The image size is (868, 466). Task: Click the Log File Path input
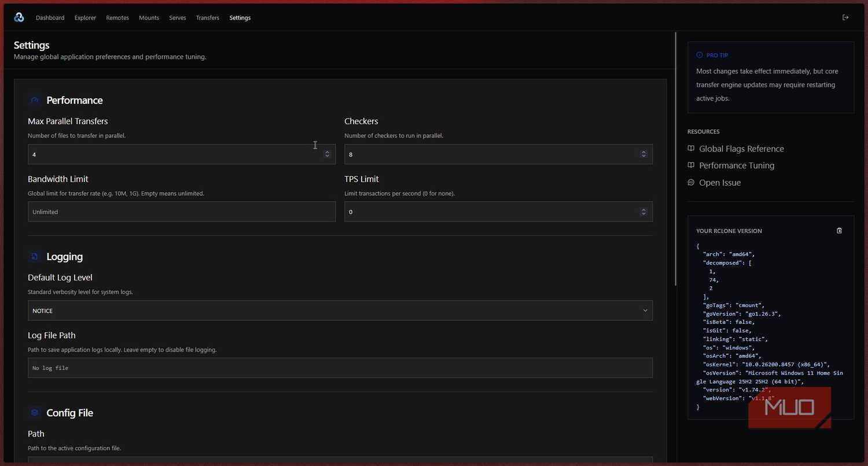(x=340, y=368)
